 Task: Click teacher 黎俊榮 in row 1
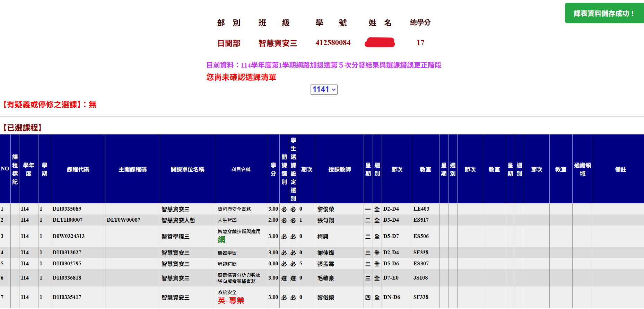click(x=326, y=209)
